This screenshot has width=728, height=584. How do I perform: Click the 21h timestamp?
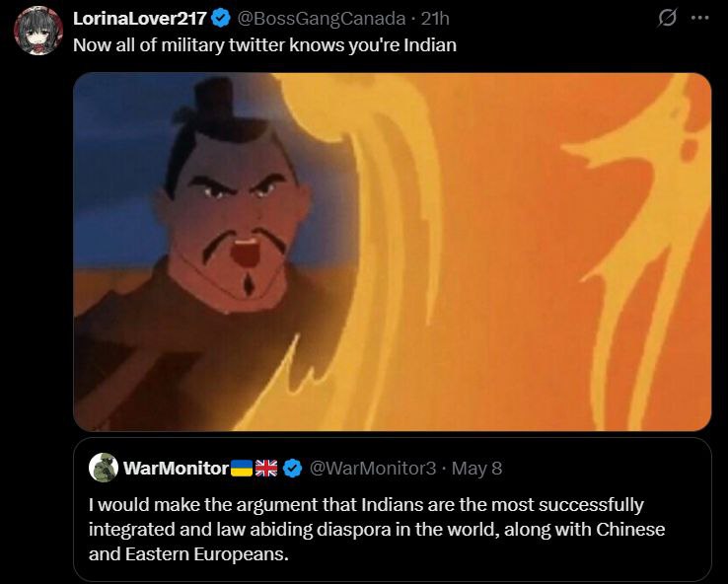click(x=435, y=19)
